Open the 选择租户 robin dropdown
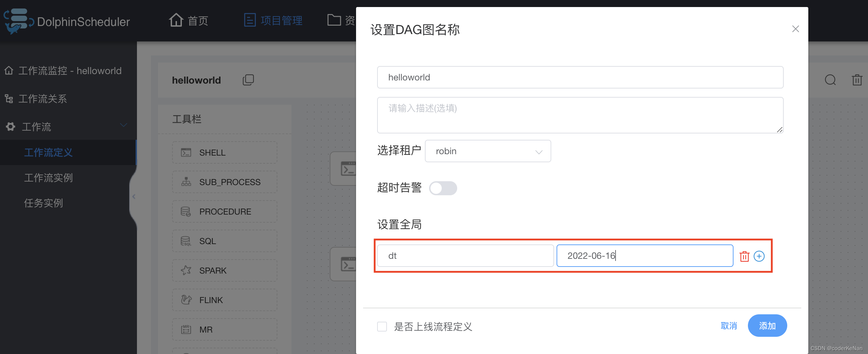 click(488, 151)
